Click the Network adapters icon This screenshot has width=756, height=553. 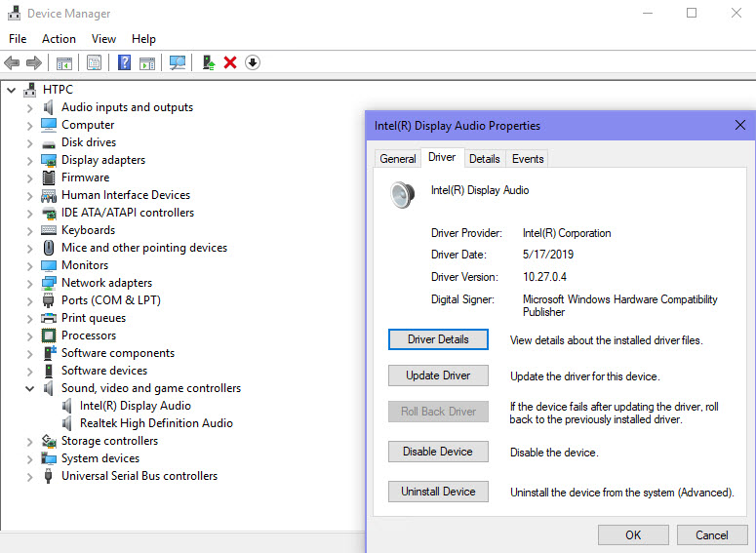(49, 283)
